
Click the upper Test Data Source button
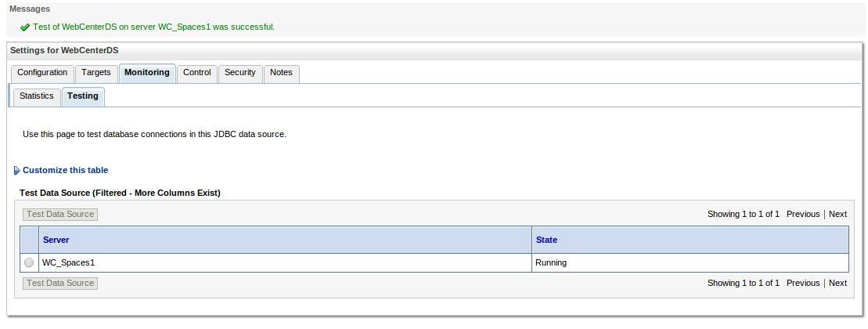(60, 215)
